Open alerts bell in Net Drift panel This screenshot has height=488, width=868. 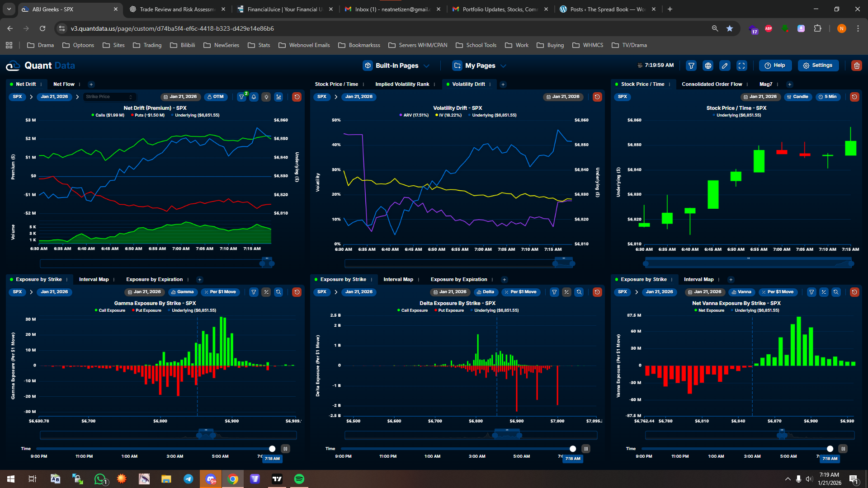254,97
